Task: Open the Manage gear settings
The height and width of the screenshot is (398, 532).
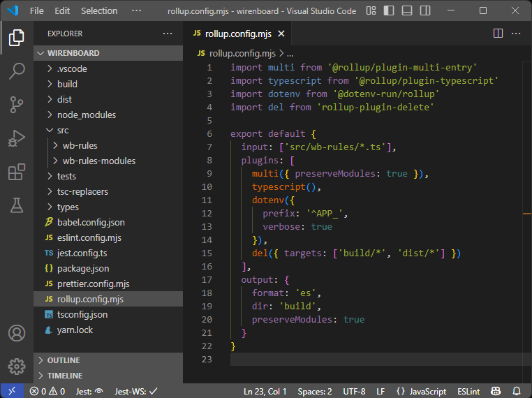Action: click(17, 366)
